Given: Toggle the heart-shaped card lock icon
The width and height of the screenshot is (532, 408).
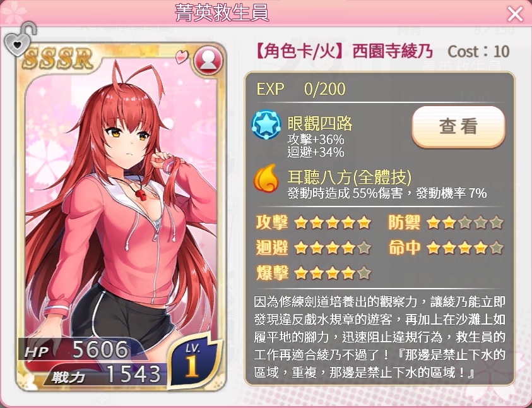Looking at the screenshot, I should [x=20, y=39].
